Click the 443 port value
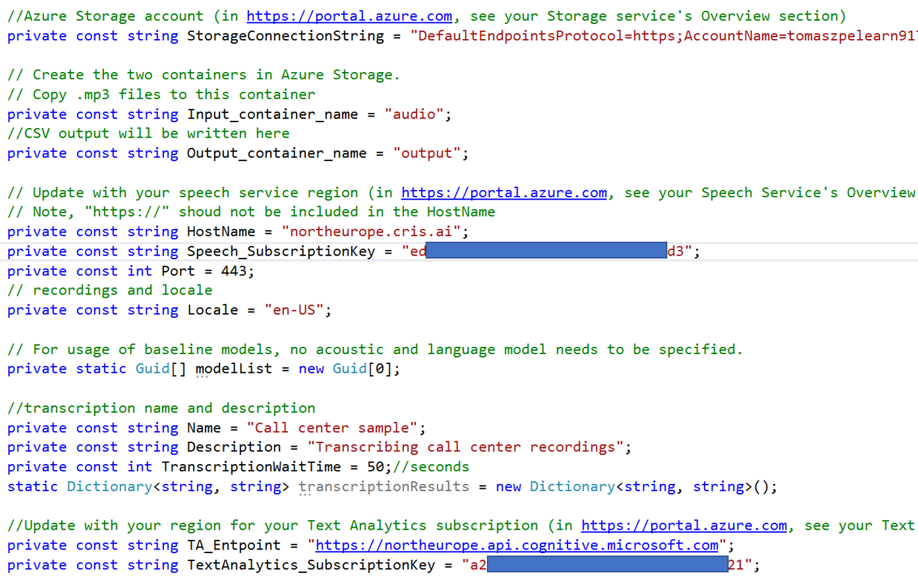Screen dimensions: 918x588 234,272
